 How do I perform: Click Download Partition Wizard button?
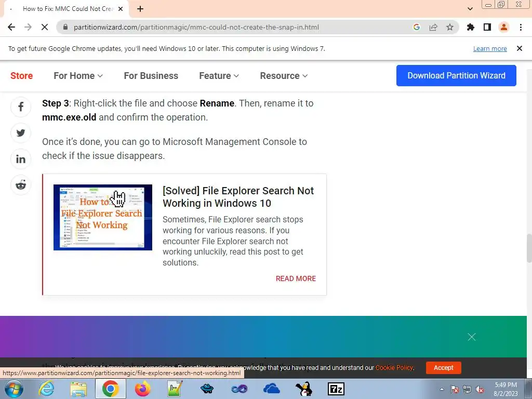[x=456, y=75]
